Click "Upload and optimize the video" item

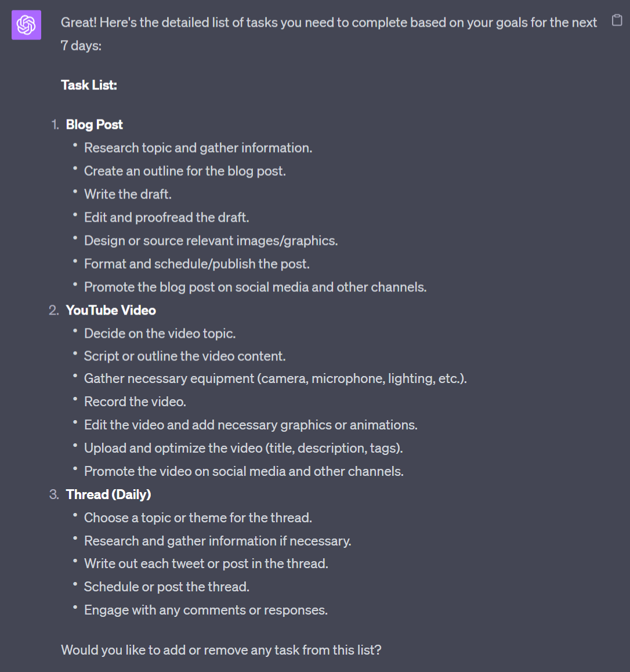click(243, 448)
